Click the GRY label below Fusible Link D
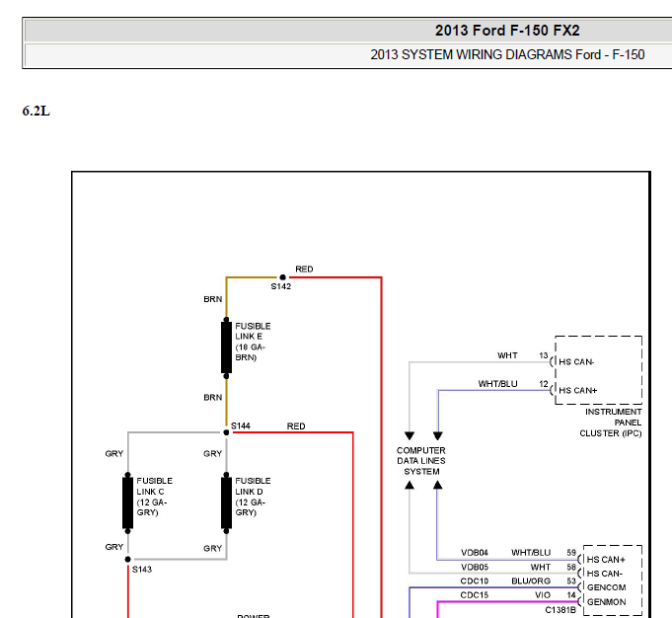Viewport: 672px width, 618px height. pos(213,549)
